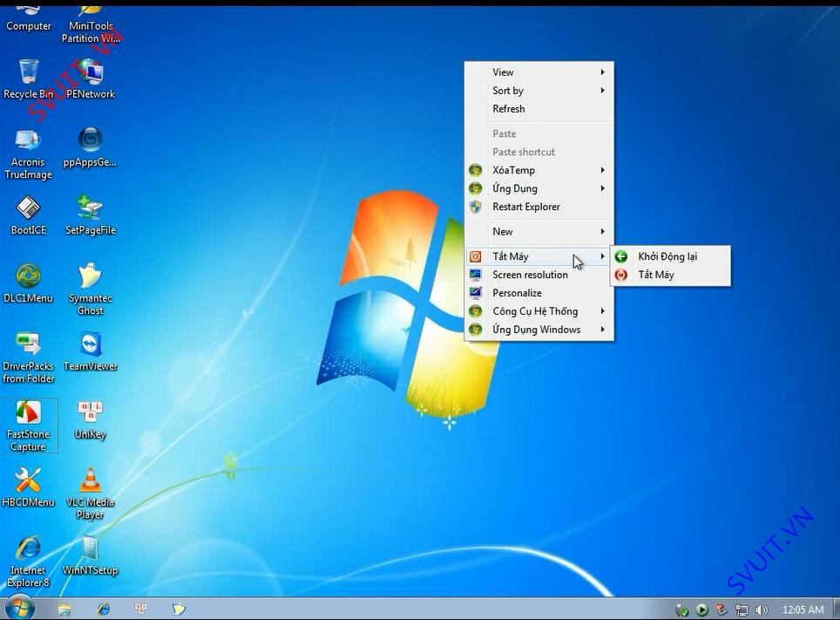840x620 pixels.
Task: Expand the View submenu
Action: [x=539, y=72]
